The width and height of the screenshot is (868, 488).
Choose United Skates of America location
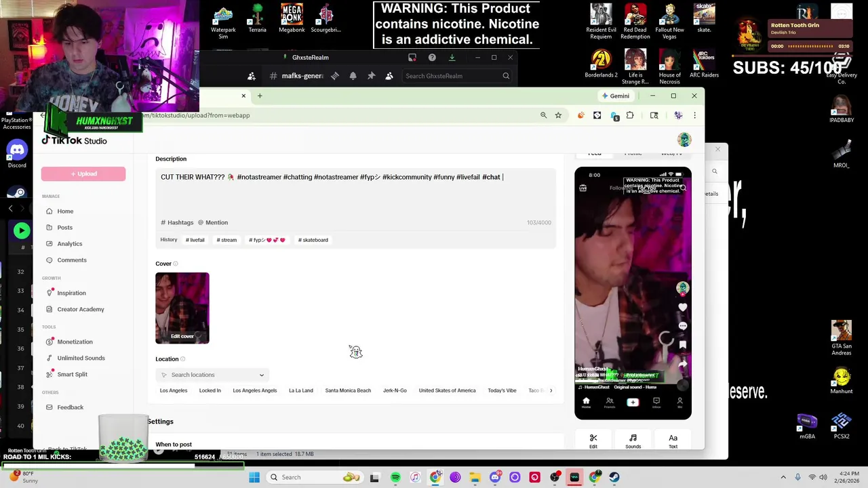coord(447,390)
